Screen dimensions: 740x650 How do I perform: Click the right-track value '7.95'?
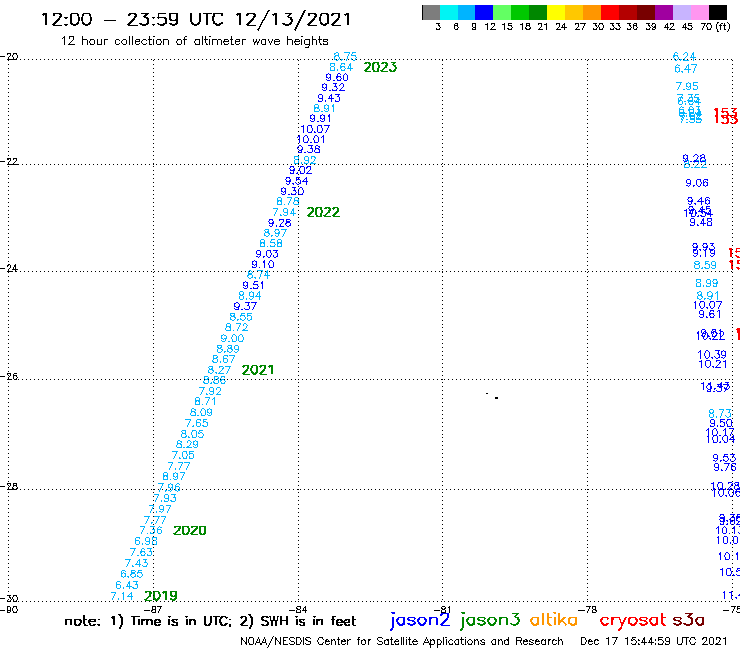tap(687, 86)
